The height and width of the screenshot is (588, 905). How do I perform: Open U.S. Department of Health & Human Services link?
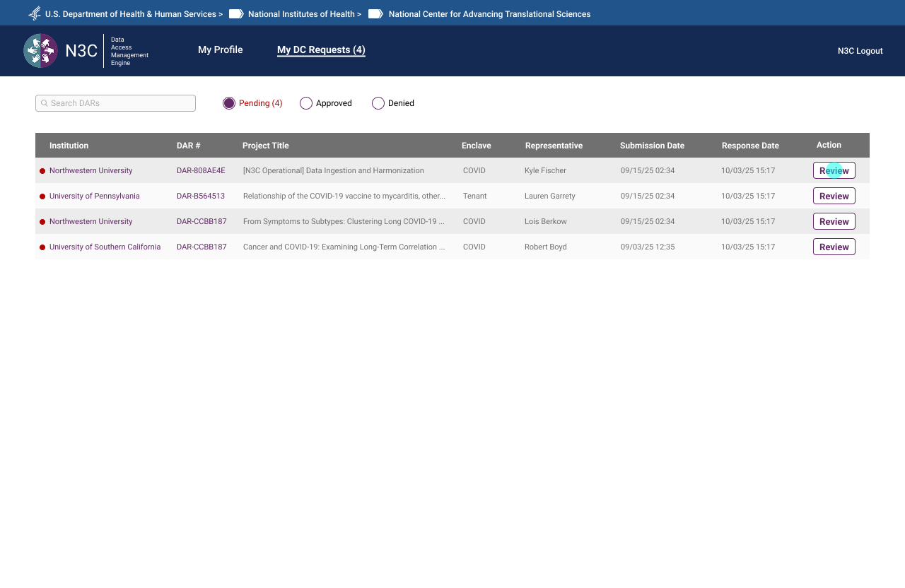tap(130, 14)
